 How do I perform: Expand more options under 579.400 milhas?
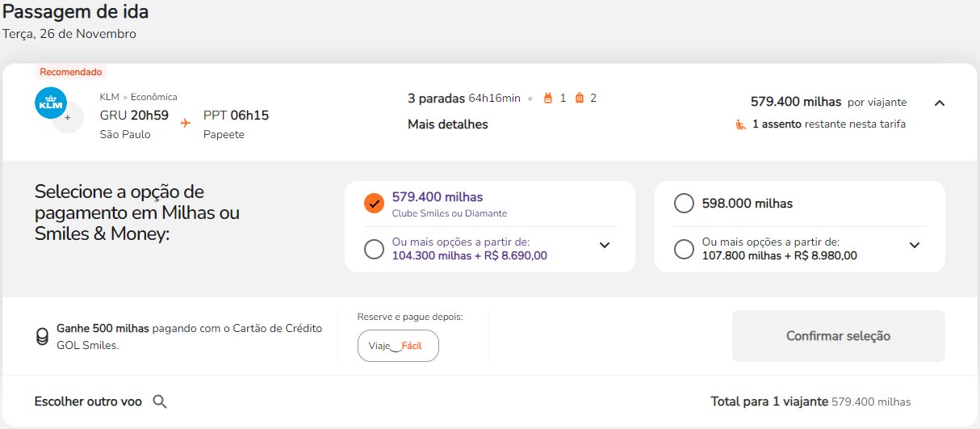pos(605,246)
